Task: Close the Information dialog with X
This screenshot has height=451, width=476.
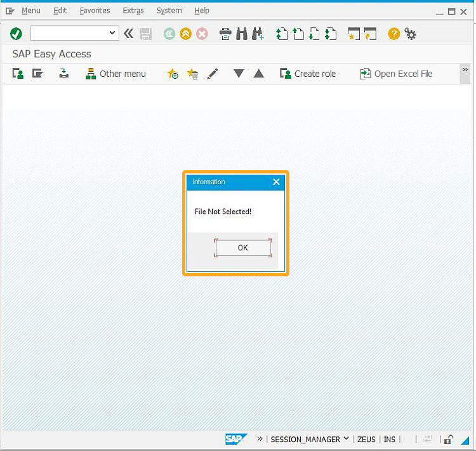Action: tap(276, 182)
